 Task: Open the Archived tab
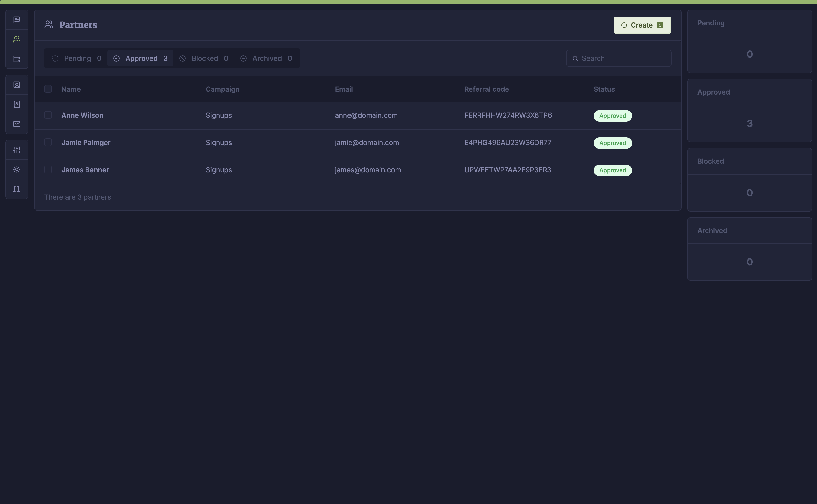pos(266,58)
